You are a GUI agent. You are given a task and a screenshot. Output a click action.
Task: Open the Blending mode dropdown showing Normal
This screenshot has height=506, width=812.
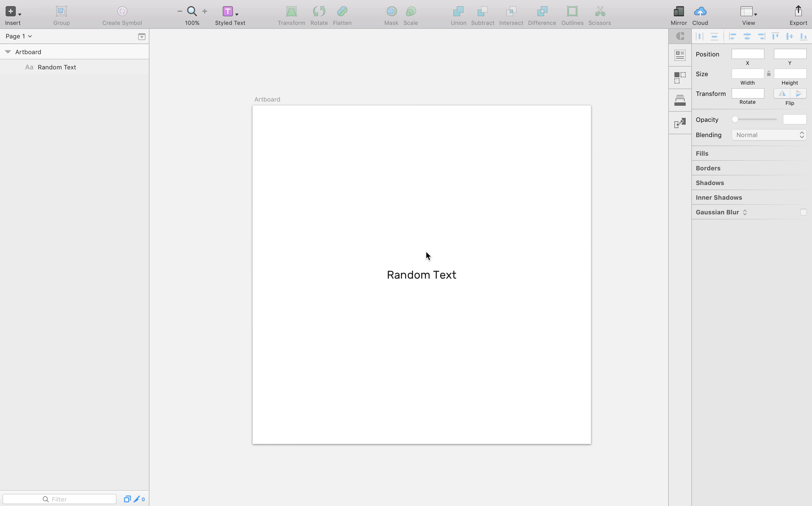(768, 135)
